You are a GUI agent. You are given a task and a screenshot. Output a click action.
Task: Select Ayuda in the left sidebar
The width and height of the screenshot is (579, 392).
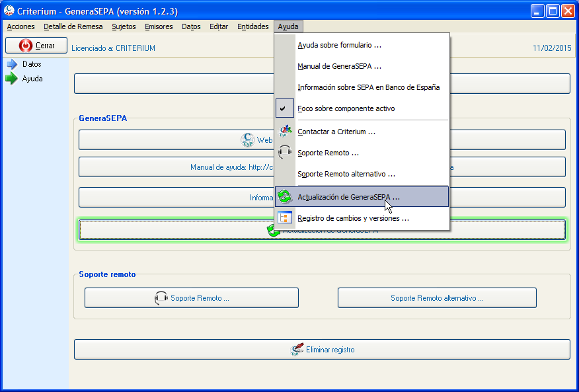point(32,79)
